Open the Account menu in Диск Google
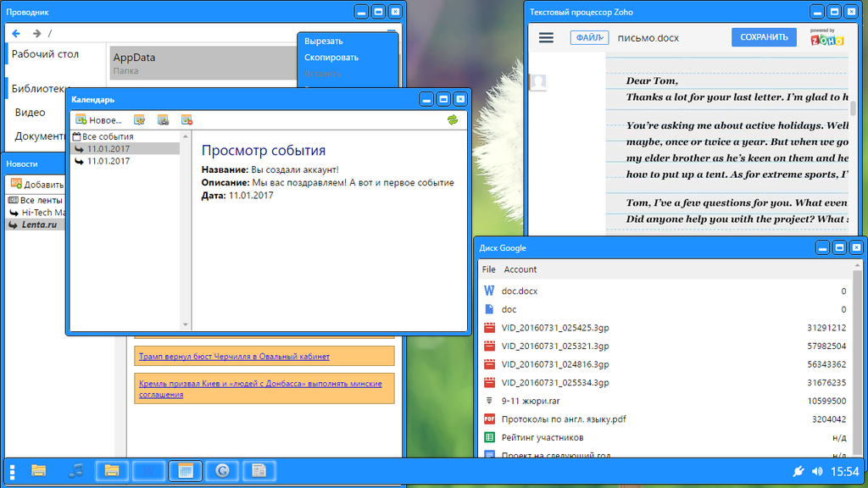Viewport: 868px width, 488px height. 520,269
